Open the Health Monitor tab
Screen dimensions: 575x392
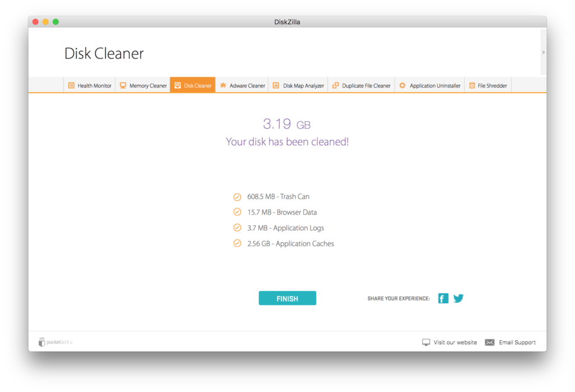90,85
